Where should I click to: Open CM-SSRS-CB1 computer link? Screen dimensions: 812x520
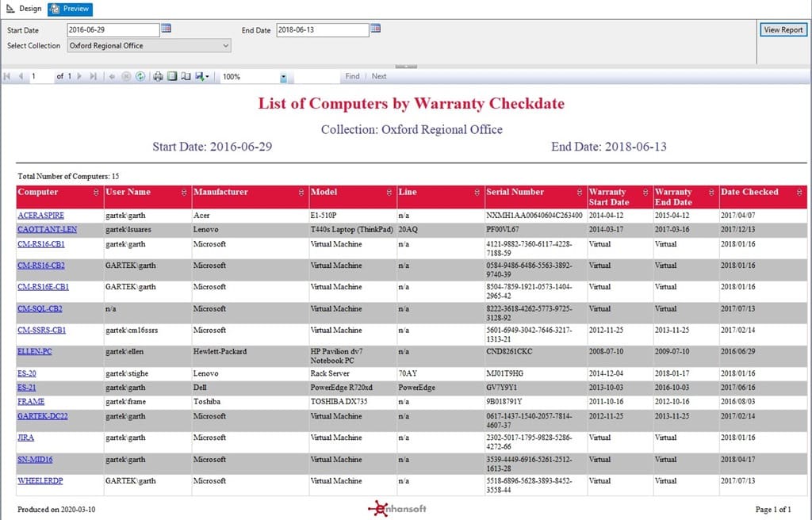click(x=41, y=330)
